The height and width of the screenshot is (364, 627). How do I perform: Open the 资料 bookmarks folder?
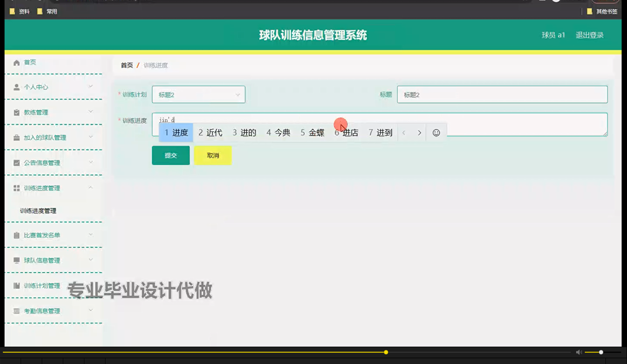click(x=19, y=11)
